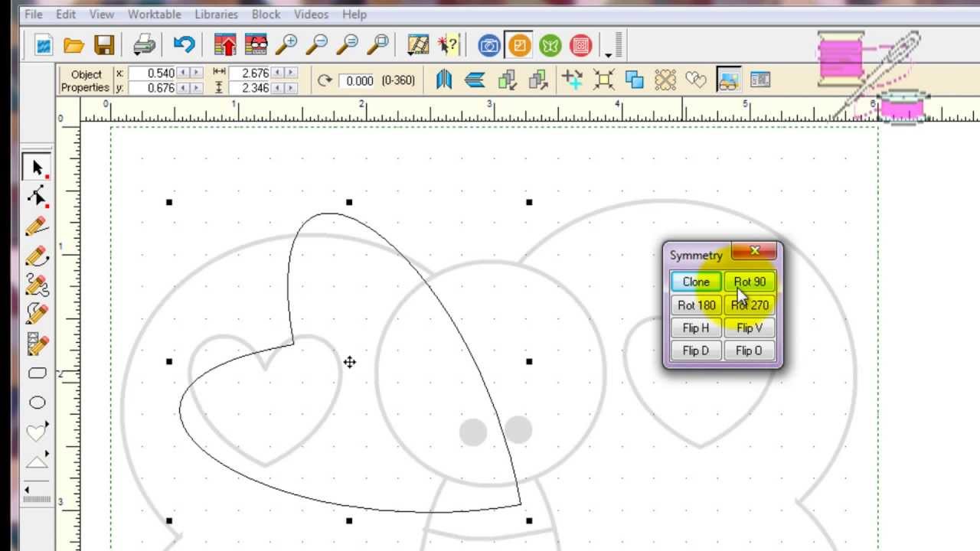Open the Worktable menu
This screenshot has height=551, width=980.
click(155, 15)
